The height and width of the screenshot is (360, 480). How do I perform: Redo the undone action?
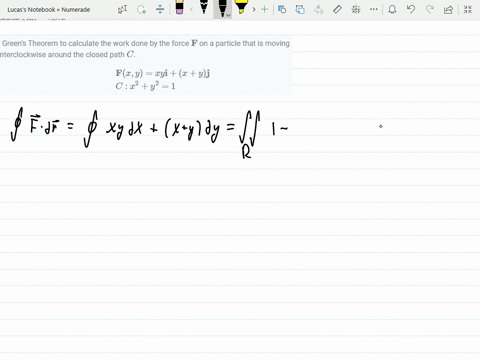(x=430, y=9)
